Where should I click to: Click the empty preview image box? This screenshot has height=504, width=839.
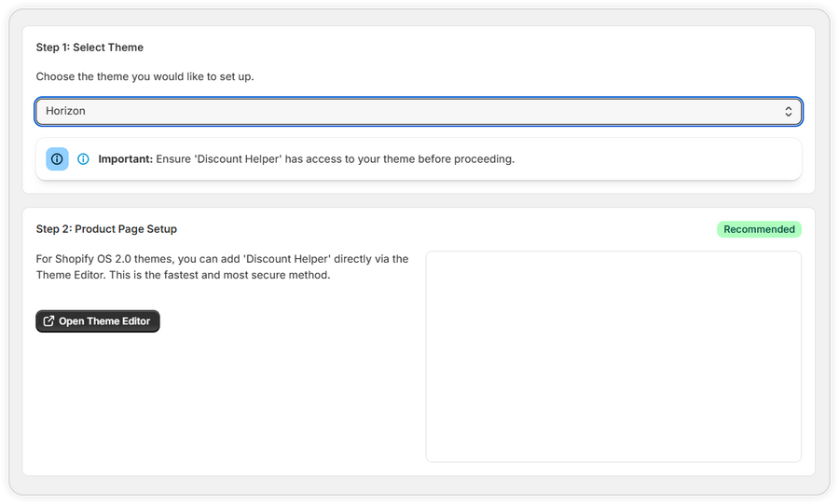[613, 357]
